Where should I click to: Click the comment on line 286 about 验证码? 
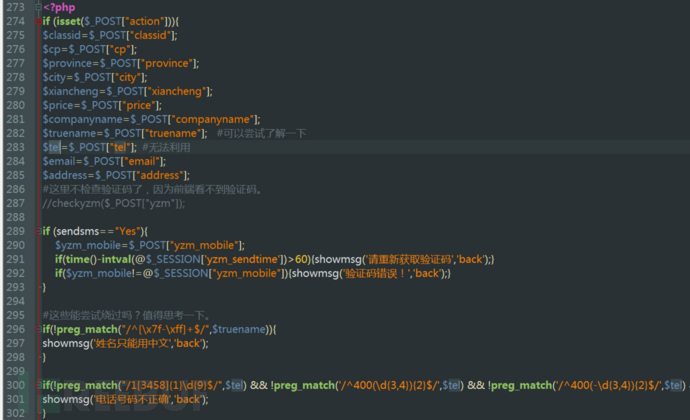point(153,190)
